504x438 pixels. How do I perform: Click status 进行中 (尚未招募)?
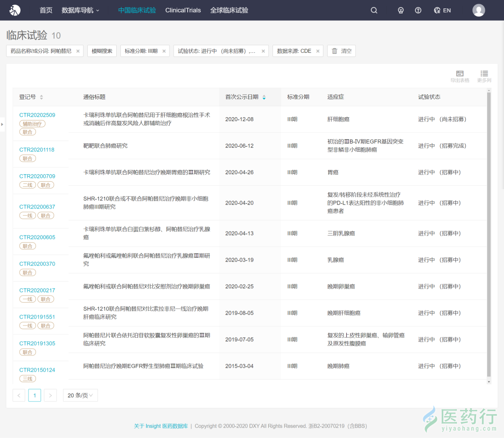pos(442,120)
